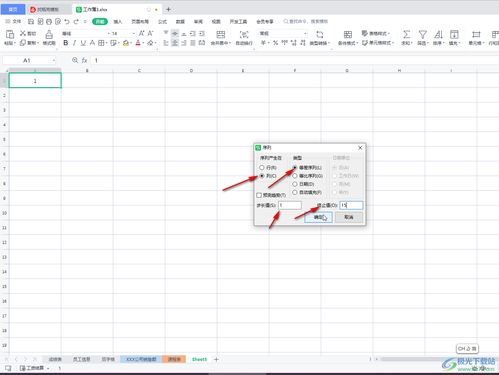Click the merge and center cells icon
Screen dimensions: 499x375
point(220,34)
